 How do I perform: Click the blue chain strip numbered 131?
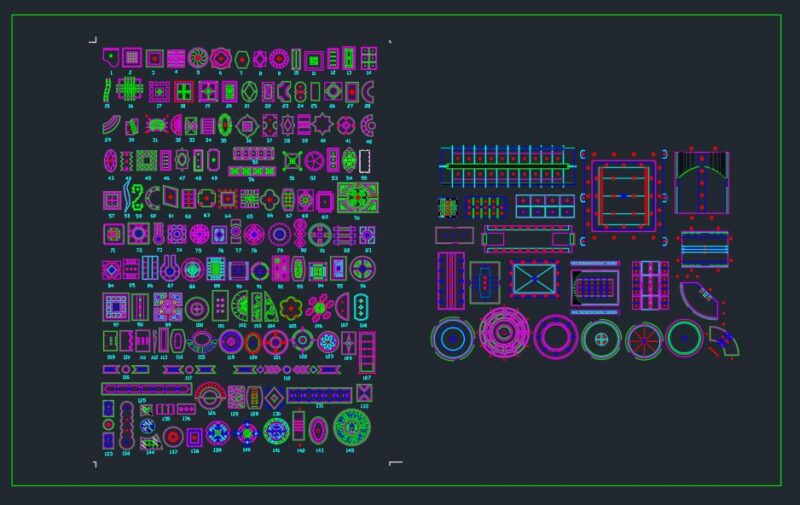[319, 395]
